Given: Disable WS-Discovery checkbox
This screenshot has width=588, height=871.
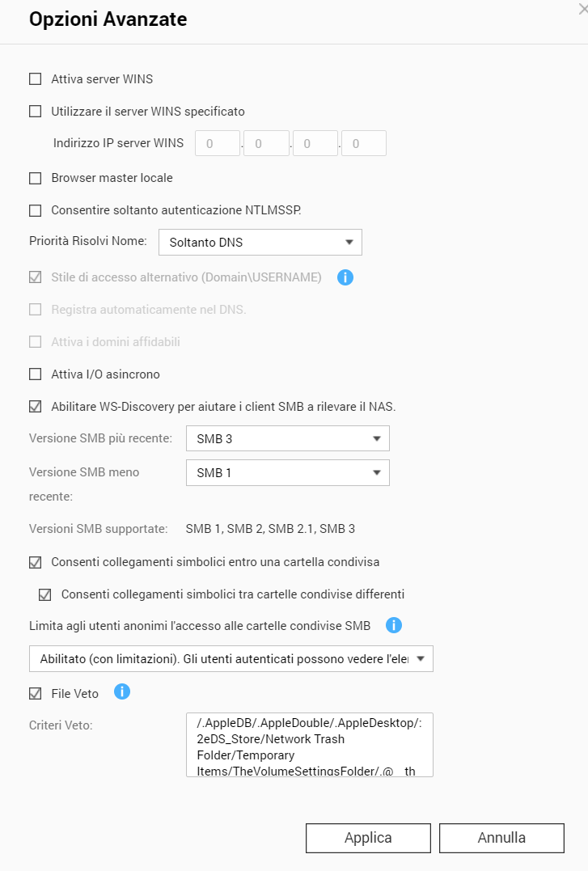Looking at the screenshot, I should [35, 407].
